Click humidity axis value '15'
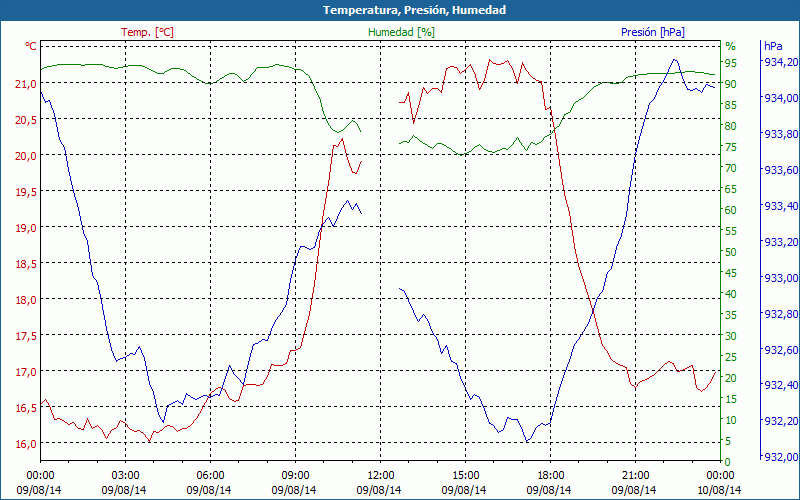This screenshot has width=800, height=500. (x=731, y=399)
